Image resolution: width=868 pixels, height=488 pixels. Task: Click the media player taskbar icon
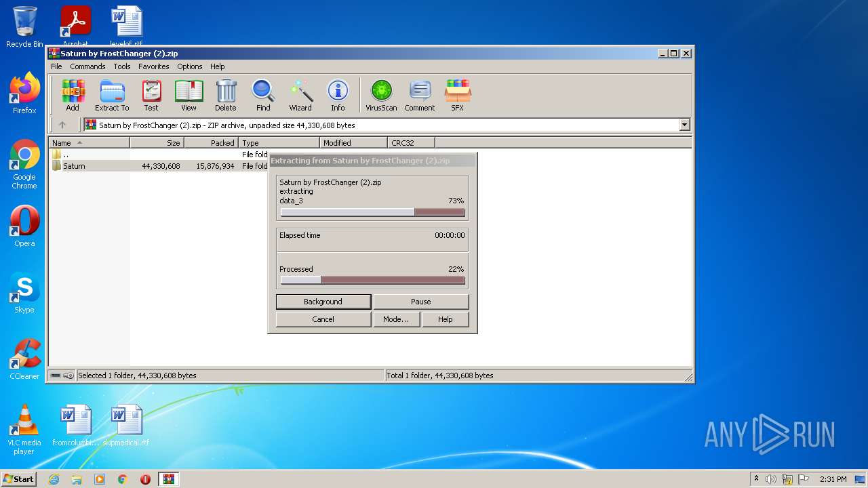click(x=100, y=479)
